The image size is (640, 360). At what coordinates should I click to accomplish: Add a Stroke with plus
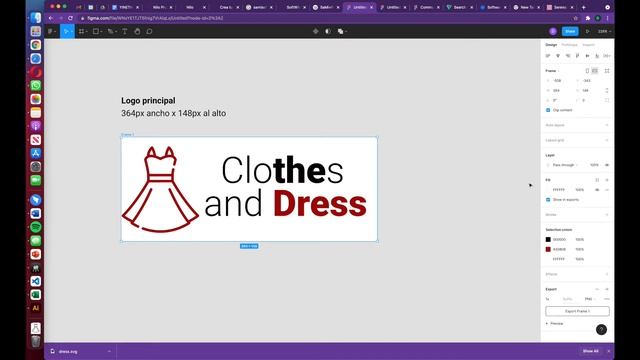click(607, 215)
